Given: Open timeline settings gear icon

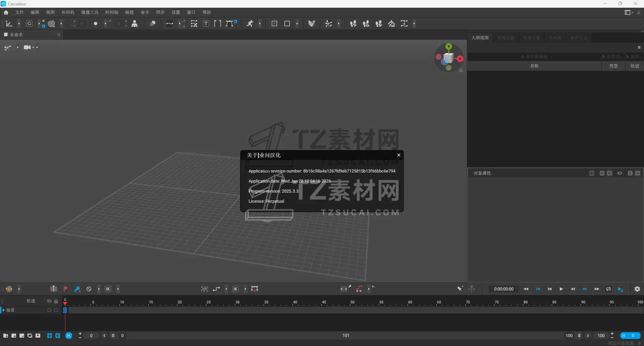Looking at the screenshot, I should [637, 289].
